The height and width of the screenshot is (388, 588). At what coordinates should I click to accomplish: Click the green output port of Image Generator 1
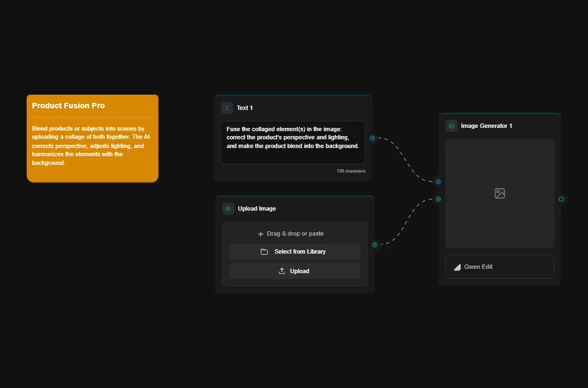pos(561,199)
